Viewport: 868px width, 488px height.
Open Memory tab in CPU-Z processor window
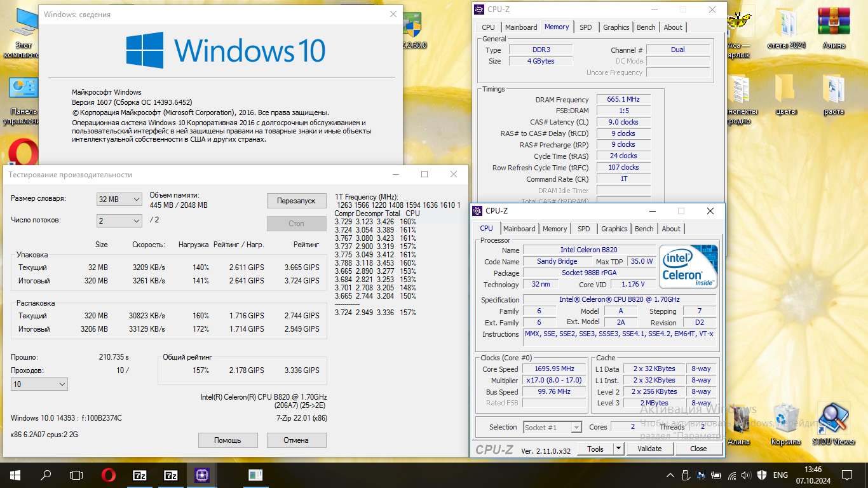coord(555,229)
